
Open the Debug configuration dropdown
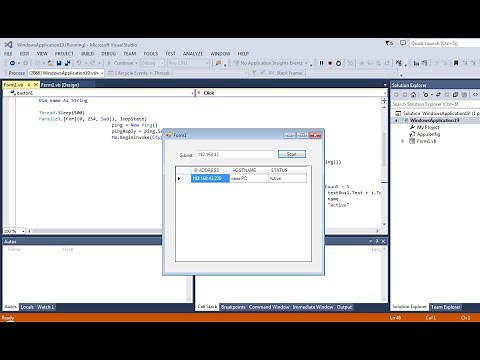162,63
